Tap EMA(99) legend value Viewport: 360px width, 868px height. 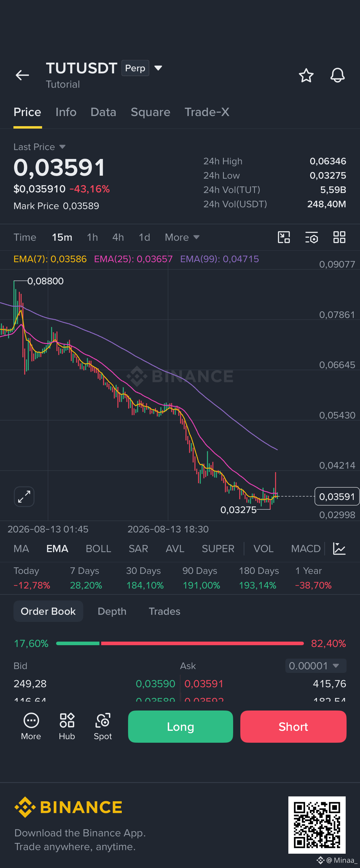pyautogui.click(x=219, y=259)
